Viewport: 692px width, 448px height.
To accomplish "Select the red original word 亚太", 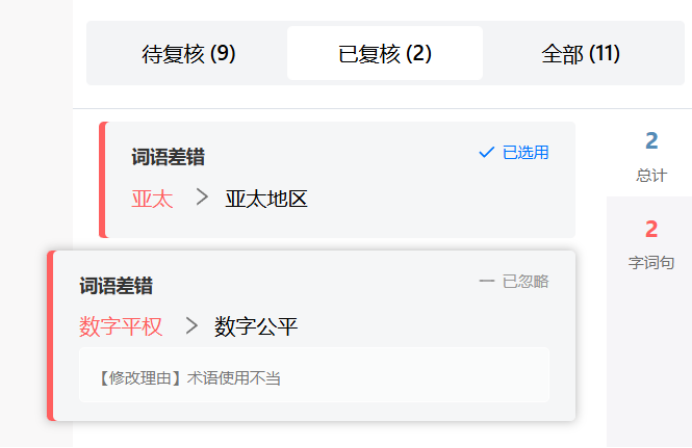I will pyautogui.click(x=152, y=199).
